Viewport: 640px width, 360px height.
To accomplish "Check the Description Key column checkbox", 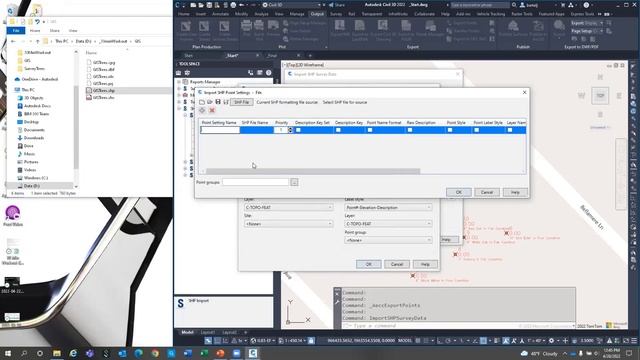I will click(338, 130).
